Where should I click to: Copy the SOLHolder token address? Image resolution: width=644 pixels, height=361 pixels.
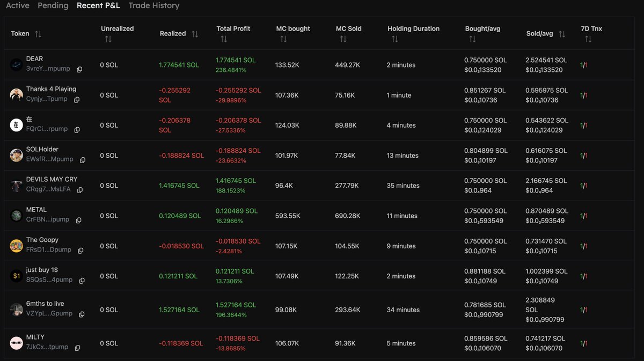pos(83,160)
